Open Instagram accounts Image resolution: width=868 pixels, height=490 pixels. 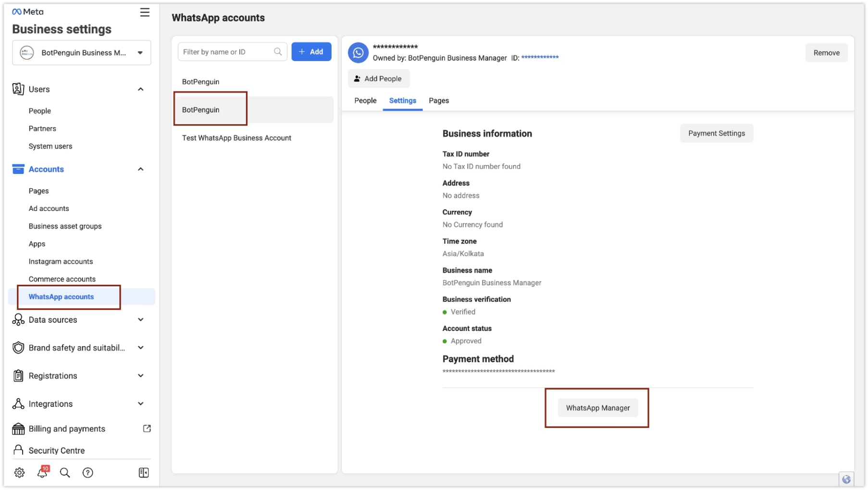click(x=61, y=262)
